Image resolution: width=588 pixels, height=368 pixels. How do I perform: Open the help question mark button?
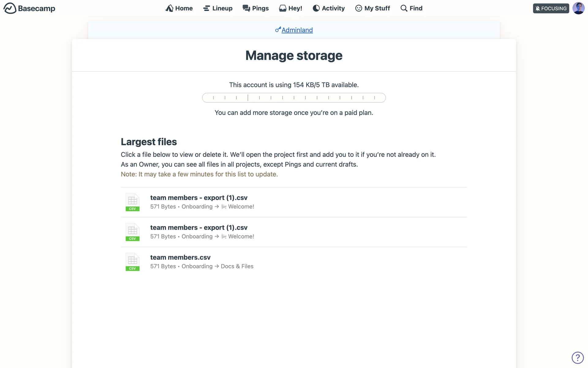pos(578,358)
